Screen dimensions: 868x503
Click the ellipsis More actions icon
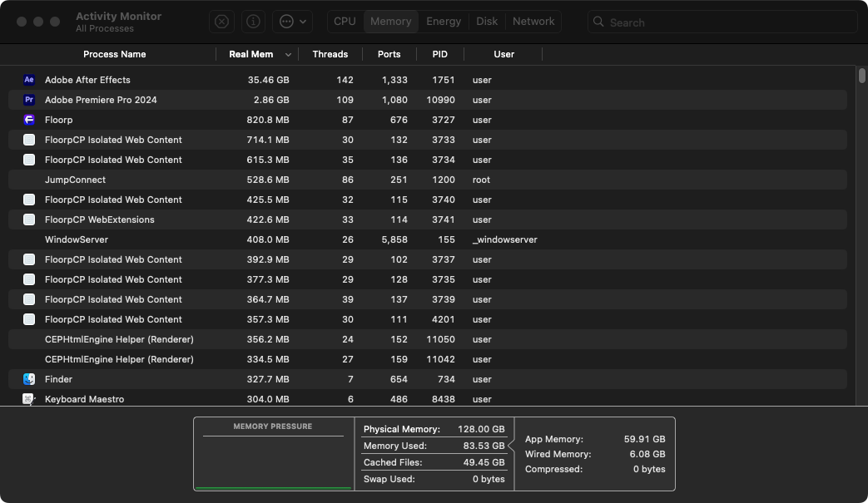click(286, 22)
